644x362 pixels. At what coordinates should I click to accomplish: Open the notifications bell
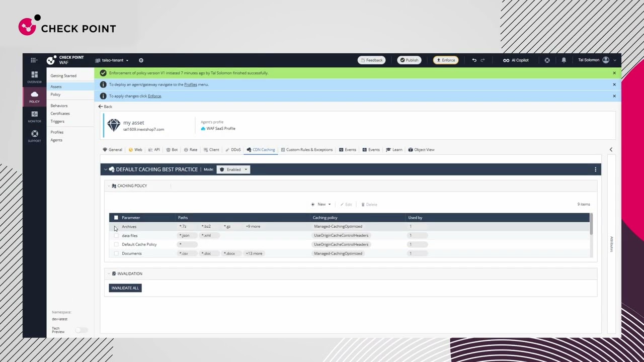[563, 60]
